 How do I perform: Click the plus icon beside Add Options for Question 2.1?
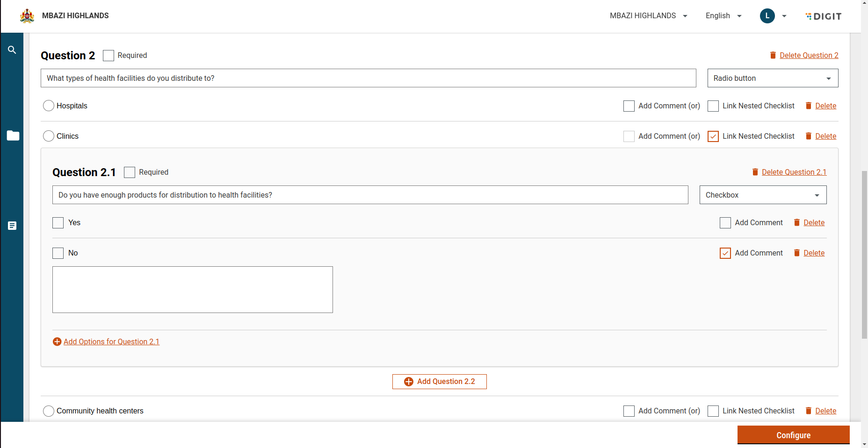[x=57, y=342]
